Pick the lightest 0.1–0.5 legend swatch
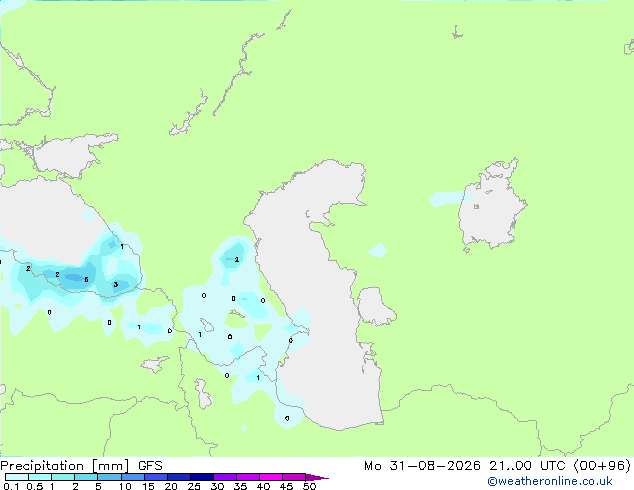This screenshot has width=634, height=490. pyautogui.click(x=17, y=477)
